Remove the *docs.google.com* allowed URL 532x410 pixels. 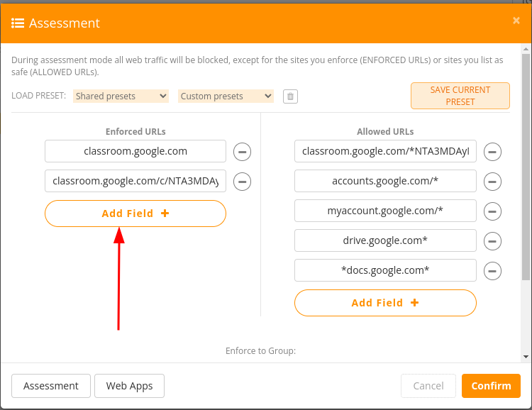(492, 271)
